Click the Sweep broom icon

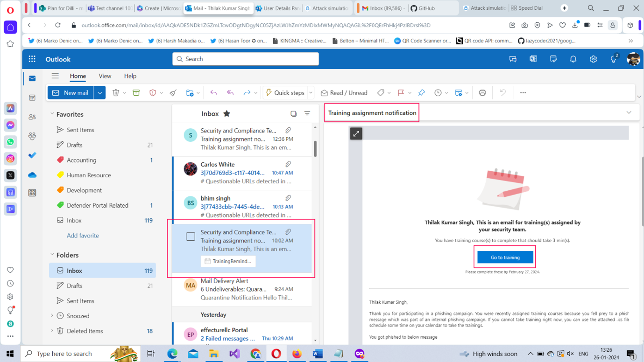[x=173, y=93]
